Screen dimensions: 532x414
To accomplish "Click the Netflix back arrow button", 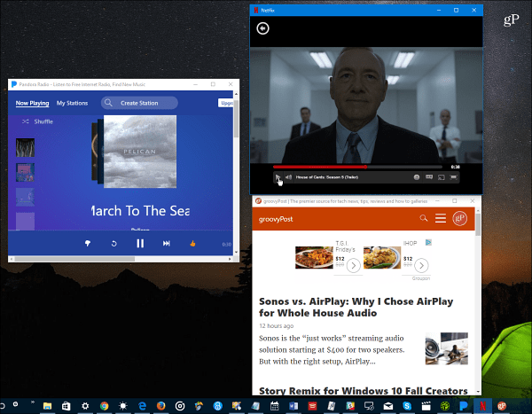I will [262, 28].
